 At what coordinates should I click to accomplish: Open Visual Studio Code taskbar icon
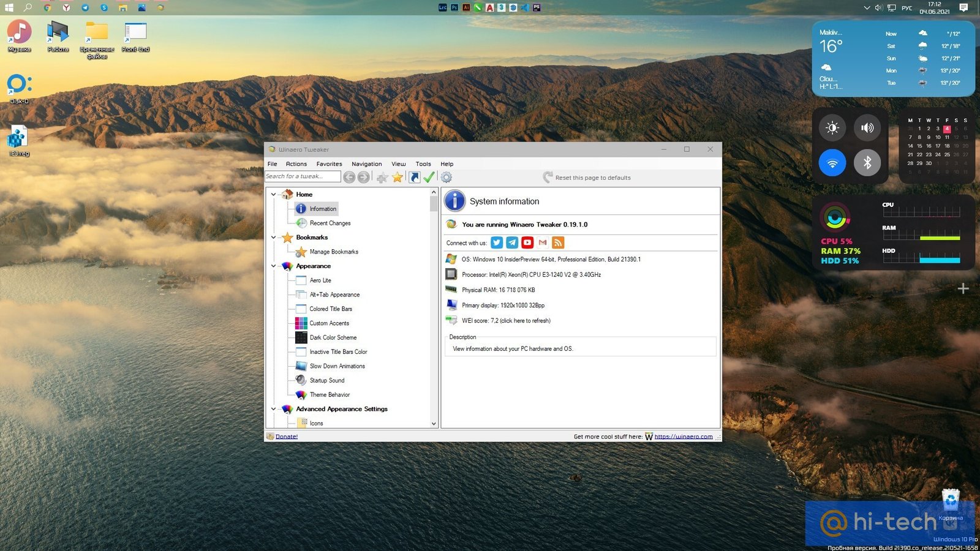525,7
